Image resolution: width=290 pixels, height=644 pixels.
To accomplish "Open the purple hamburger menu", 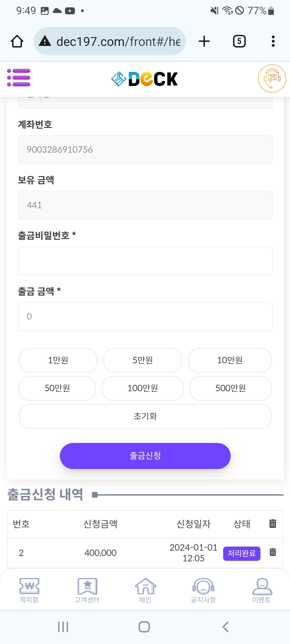I will click(x=19, y=78).
